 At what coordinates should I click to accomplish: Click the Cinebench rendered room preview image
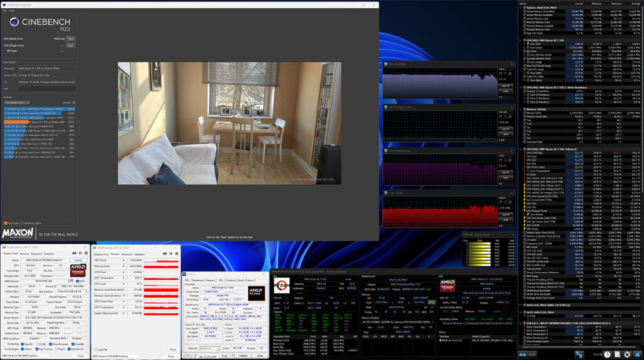pyautogui.click(x=229, y=123)
